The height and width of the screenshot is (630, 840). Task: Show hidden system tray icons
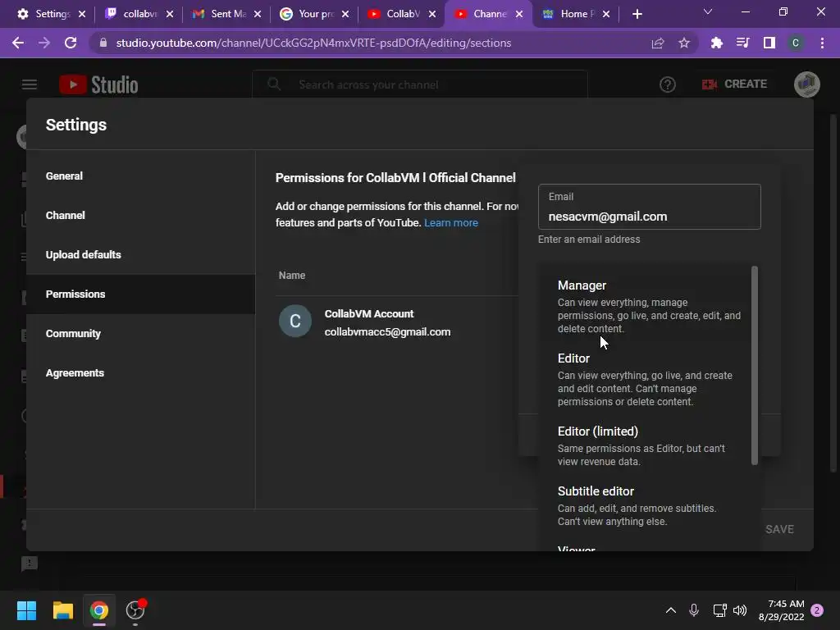click(x=671, y=610)
